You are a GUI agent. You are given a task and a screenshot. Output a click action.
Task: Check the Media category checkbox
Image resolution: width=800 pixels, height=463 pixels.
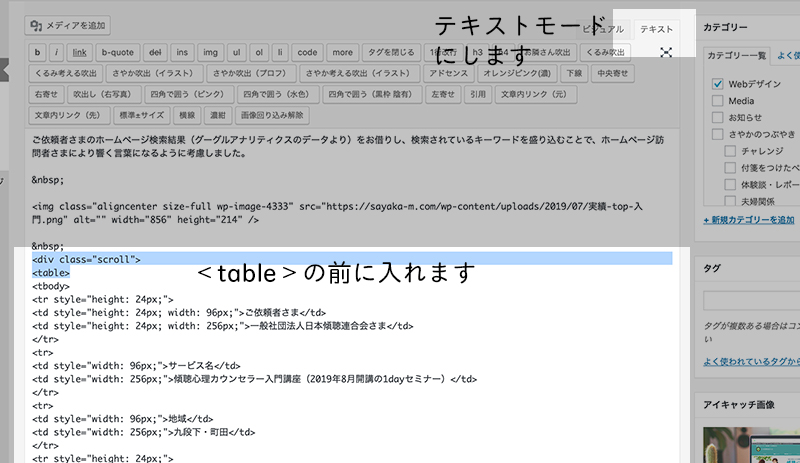click(x=718, y=101)
